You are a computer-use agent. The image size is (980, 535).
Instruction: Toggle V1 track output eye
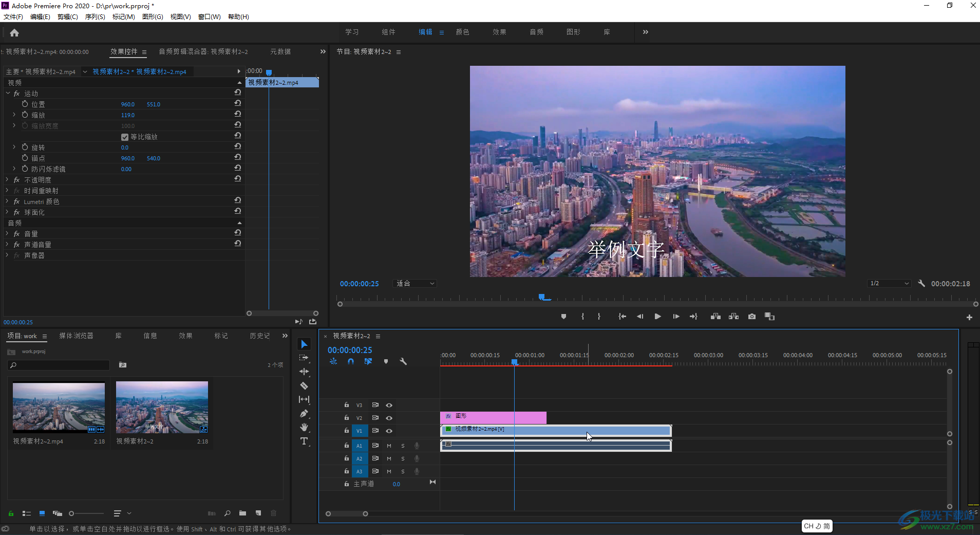pyautogui.click(x=389, y=431)
